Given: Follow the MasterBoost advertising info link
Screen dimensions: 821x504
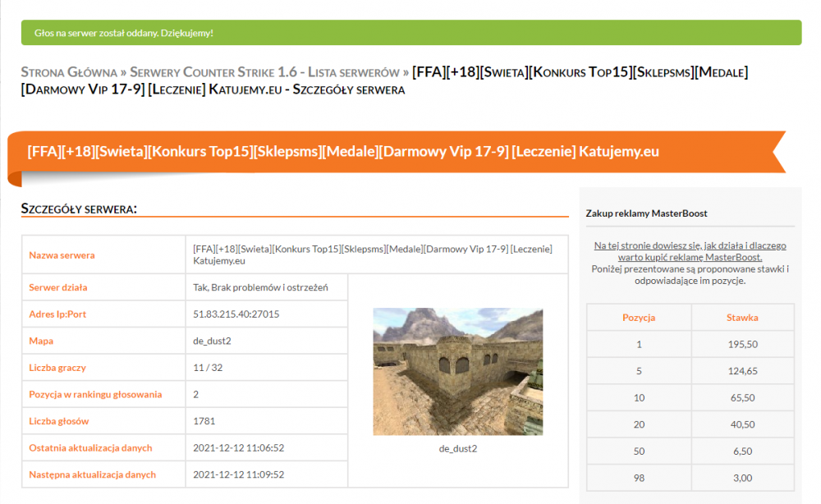Looking at the screenshot, I should coord(690,251).
